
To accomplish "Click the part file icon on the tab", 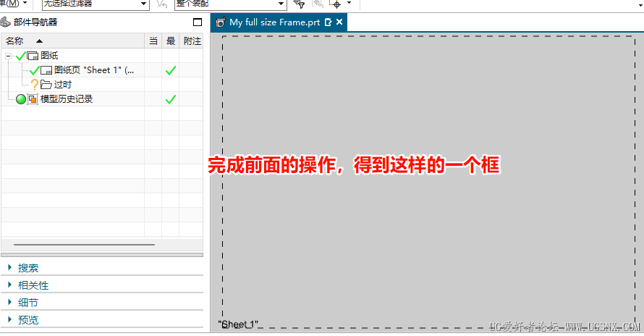I will click(x=221, y=22).
